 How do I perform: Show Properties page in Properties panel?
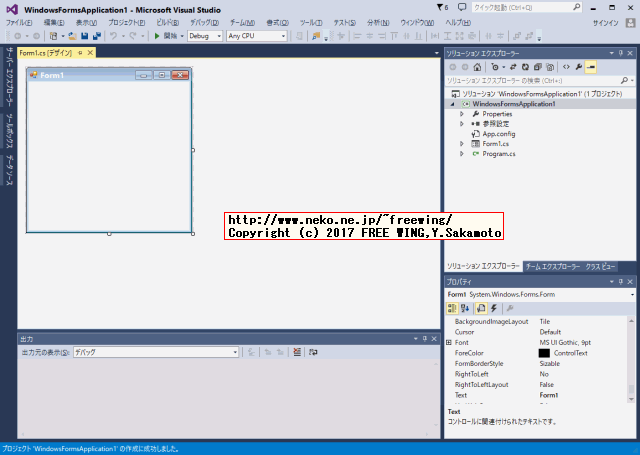tap(481, 308)
